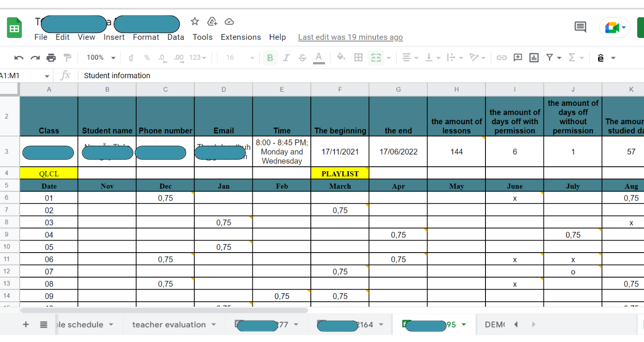Insert a link
The height and width of the screenshot is (342, 644).
[x=502, y=58]
